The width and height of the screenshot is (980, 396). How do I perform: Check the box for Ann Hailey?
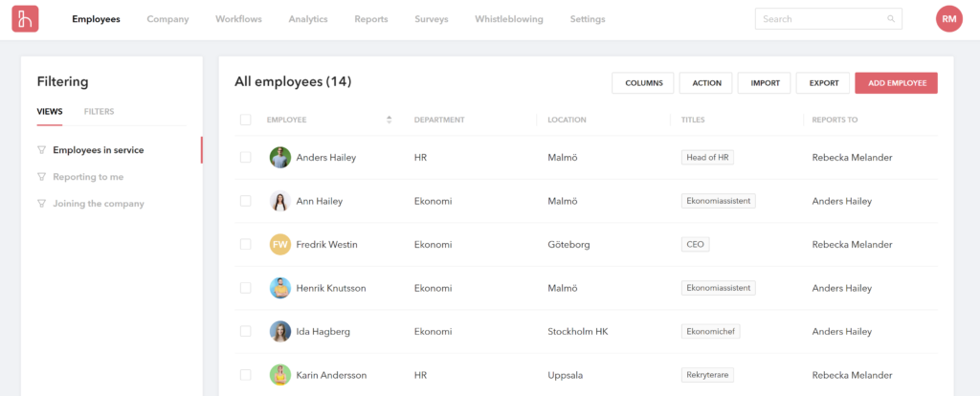[246, 201]
